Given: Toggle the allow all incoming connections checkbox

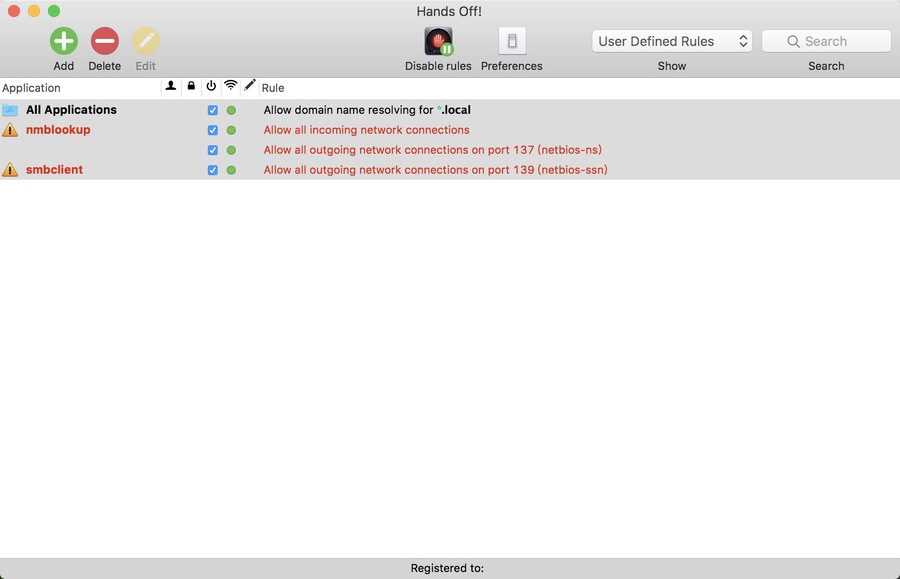Looking at the screenshot, I should tap(212, 130).
